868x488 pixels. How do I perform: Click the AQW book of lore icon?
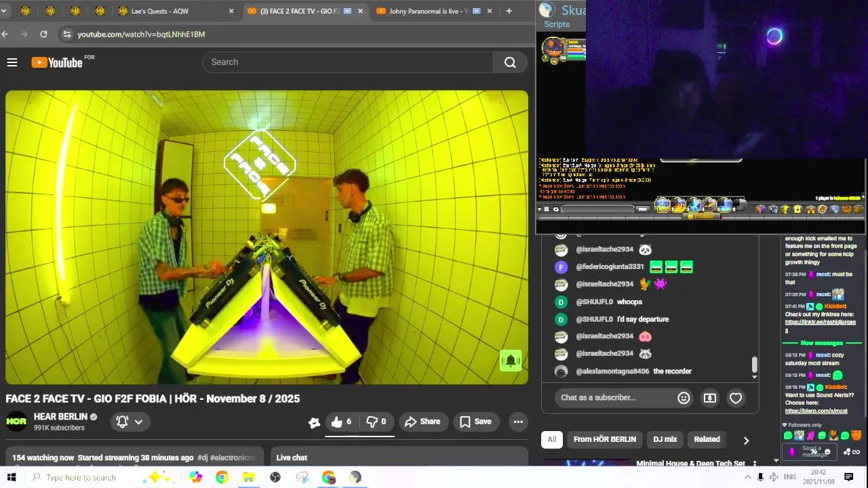(x=822, y=209)
